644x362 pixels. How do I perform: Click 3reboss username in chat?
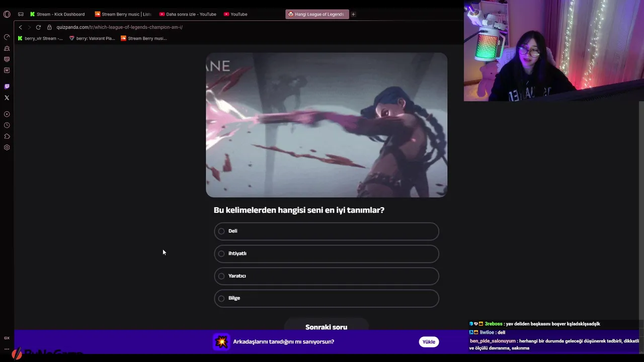[493, 324]
